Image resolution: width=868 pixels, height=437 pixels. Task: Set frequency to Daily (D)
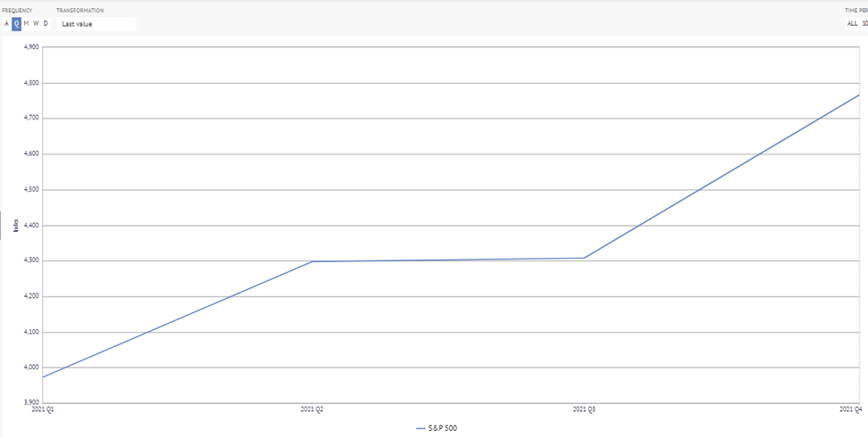(x=45, y=24)
